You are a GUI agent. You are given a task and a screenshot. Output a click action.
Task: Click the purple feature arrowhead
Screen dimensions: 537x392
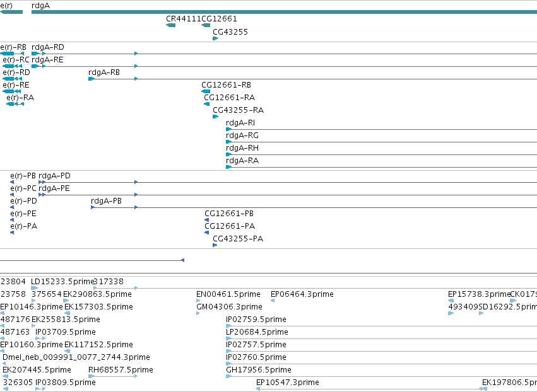point(182,260)
